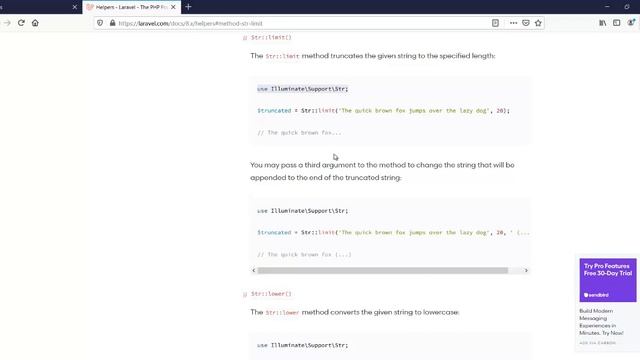Click inline code Str::limit in paragraph
The image size is (640, 360).
pyautogui.click(x=282, y=56)
